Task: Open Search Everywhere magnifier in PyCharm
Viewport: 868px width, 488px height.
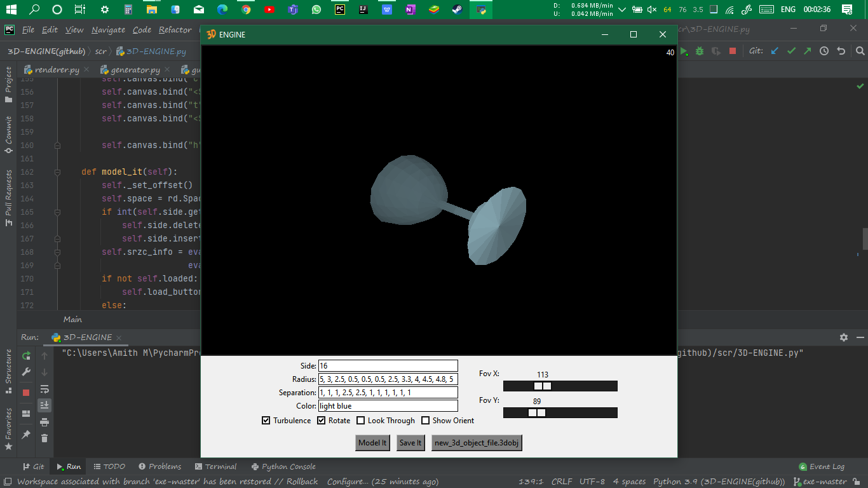Action: coord(860,51)
